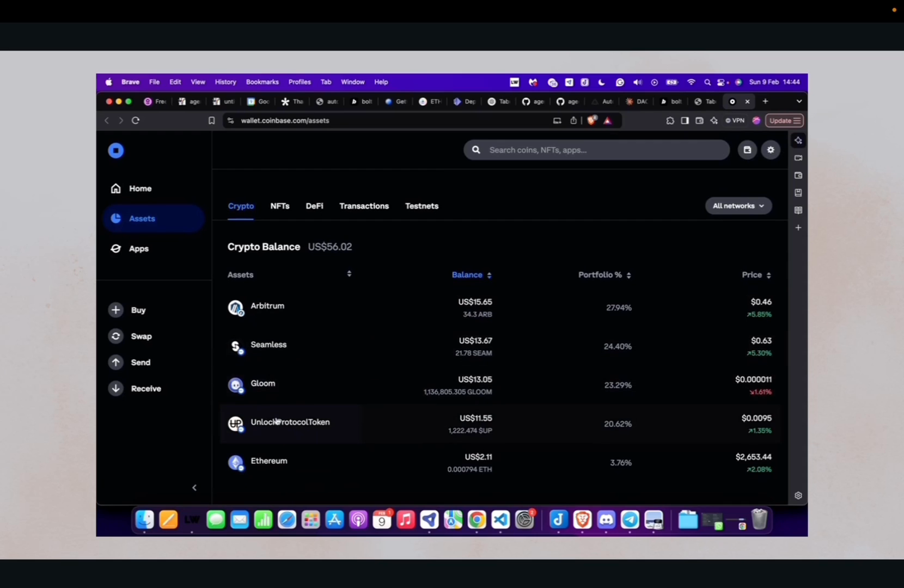
Task: Open the sidebar settings gear at bottom
Action: (798, 496)
